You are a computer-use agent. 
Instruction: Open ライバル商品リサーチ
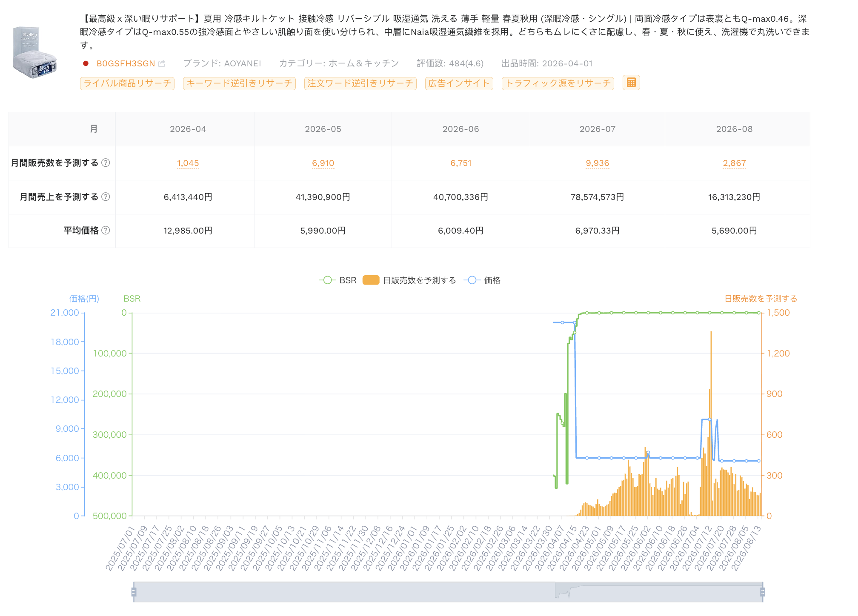(127, 83)
